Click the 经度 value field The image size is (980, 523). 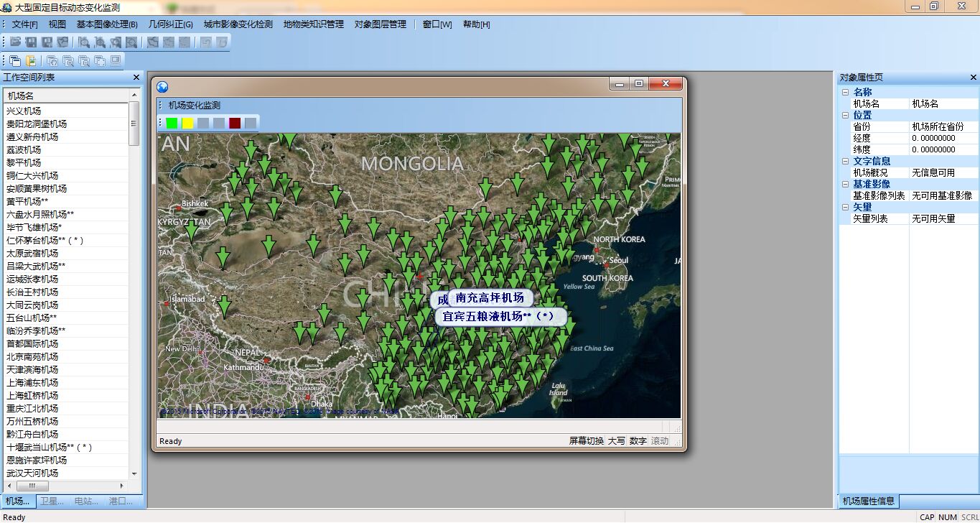pyautogui.click(x=943, y=138)
